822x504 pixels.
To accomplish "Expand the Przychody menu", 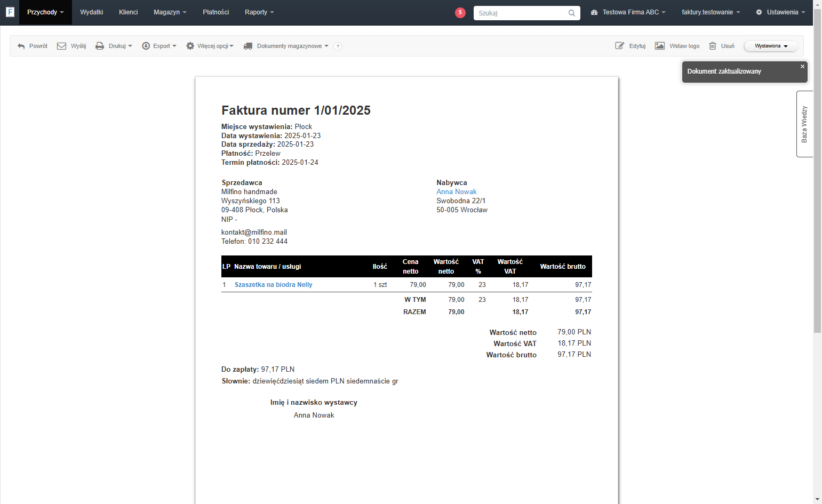I will pos(45,12).
